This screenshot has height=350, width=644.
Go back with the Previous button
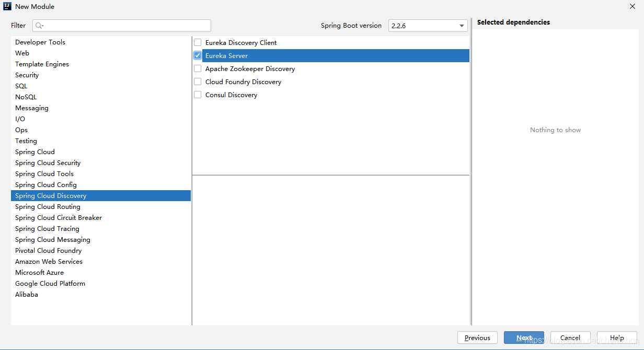(477, 338)
